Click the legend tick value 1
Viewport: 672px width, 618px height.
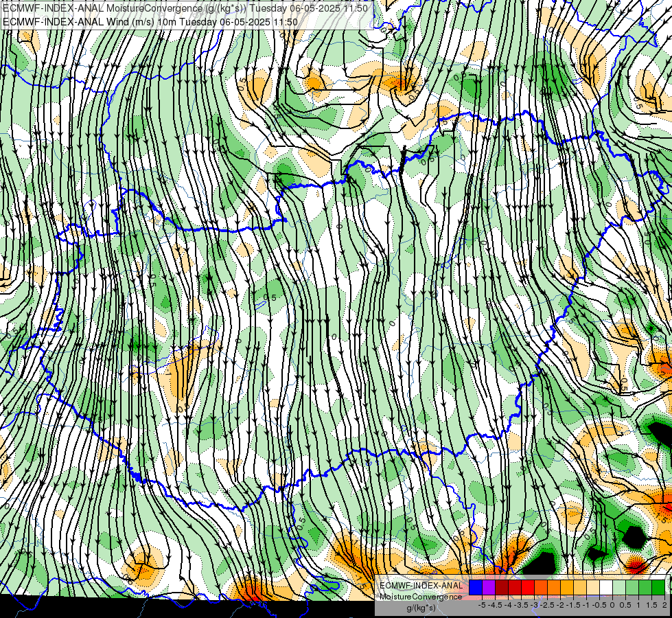(x=638, y=605)
